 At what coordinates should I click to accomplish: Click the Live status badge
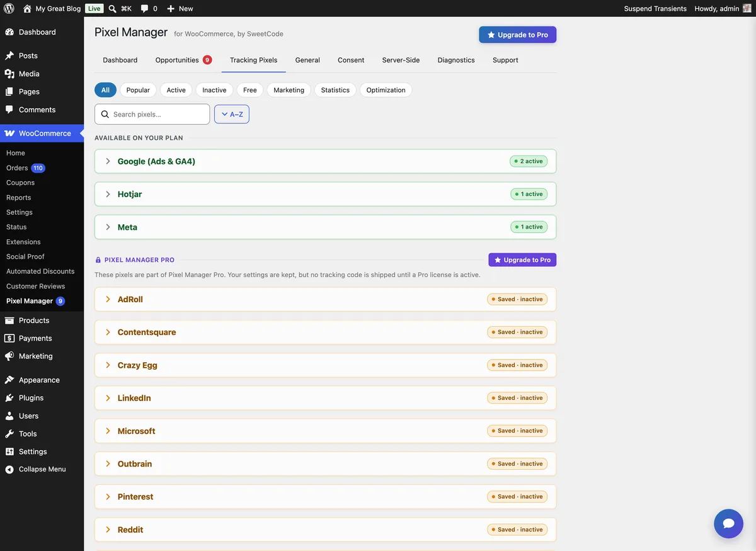[94, 9]
